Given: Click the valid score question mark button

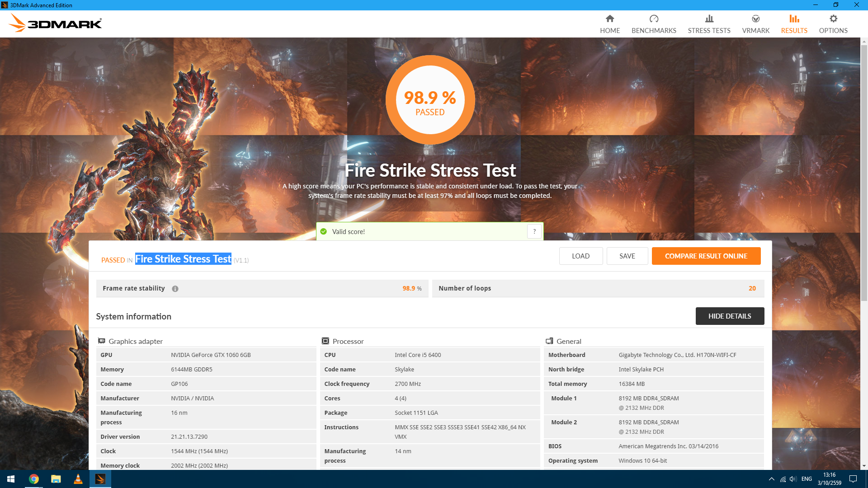Looking at the screenshot, I should (534, 231).
